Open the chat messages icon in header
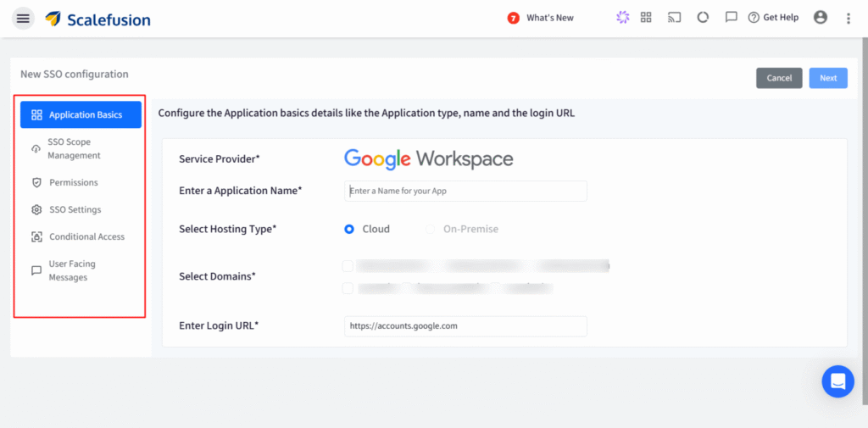The width and height of the screenshot is (868, 428). 732,18
